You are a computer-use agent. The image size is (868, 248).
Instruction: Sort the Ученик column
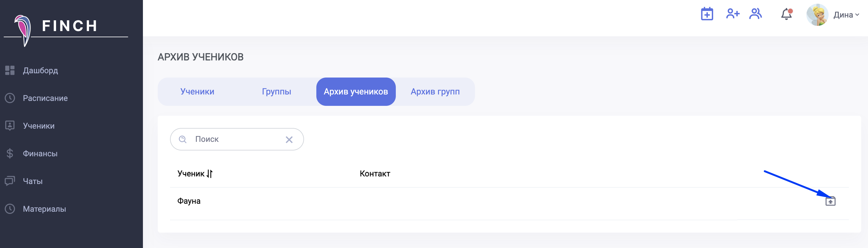209,174
